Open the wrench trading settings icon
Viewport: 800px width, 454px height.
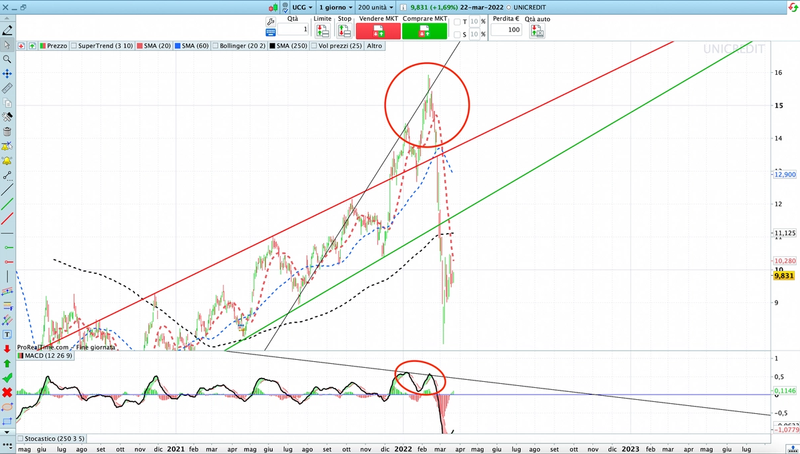[x=270, y=21]
